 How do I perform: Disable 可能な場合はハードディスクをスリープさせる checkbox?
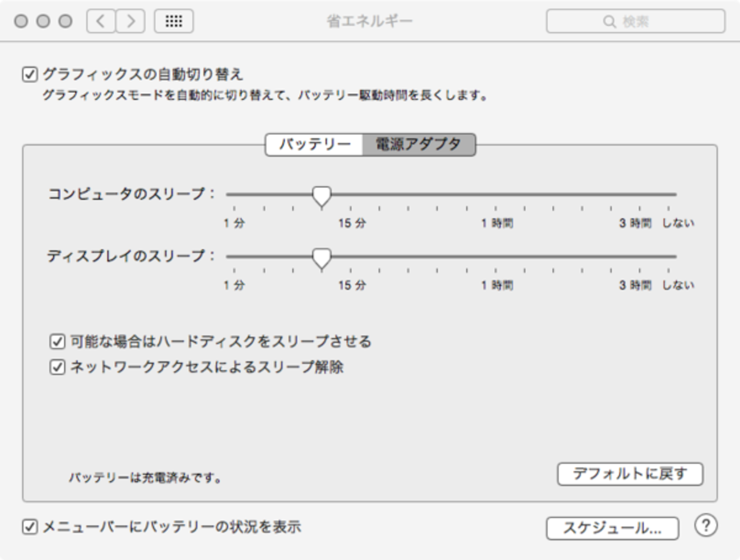pos(57,341)
